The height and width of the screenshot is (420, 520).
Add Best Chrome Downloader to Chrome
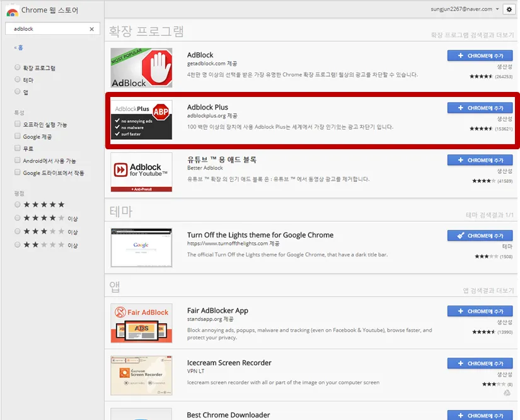click(480, 416)
